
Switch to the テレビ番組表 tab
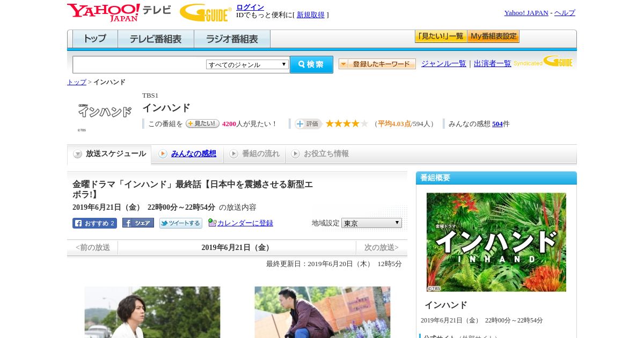[156, 39]
